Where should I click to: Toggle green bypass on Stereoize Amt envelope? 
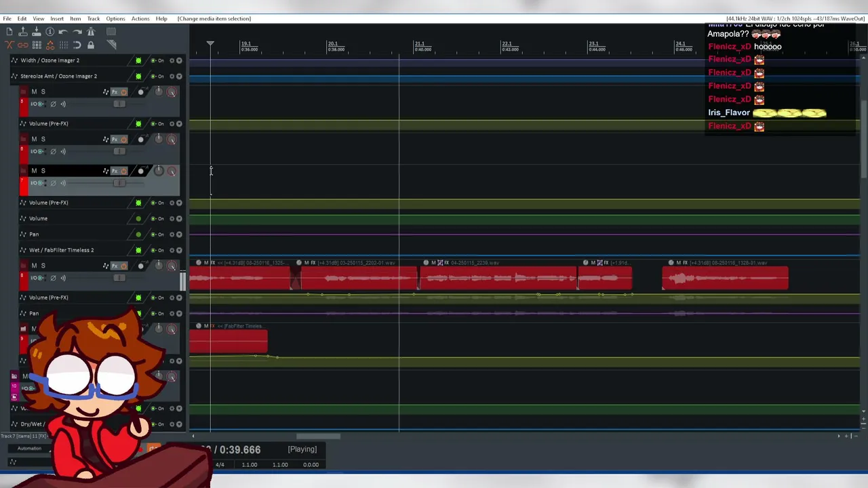(x=138, y=76)
